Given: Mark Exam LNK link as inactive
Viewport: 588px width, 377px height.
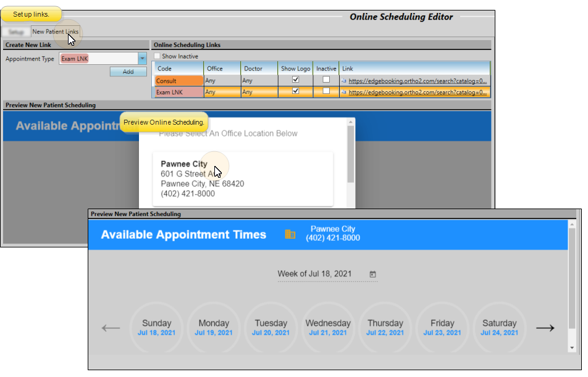Looking at the screenshot, I should pos(326,91).
